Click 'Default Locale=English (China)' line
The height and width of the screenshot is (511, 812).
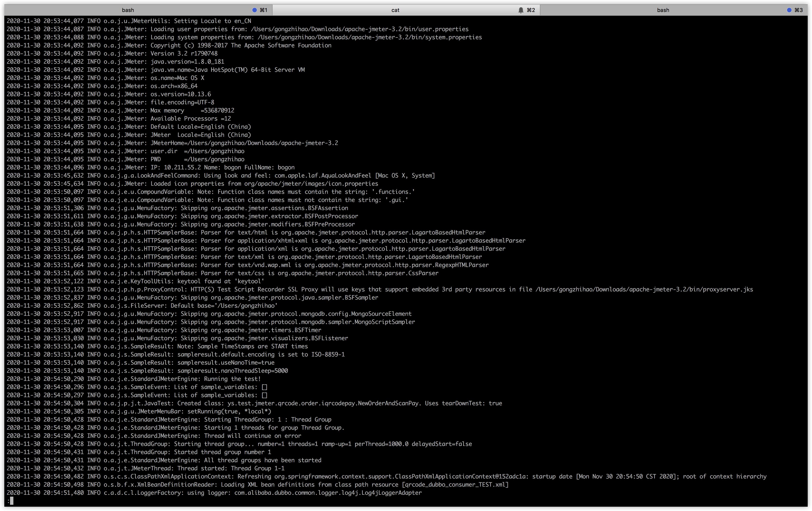coord(129,127)
